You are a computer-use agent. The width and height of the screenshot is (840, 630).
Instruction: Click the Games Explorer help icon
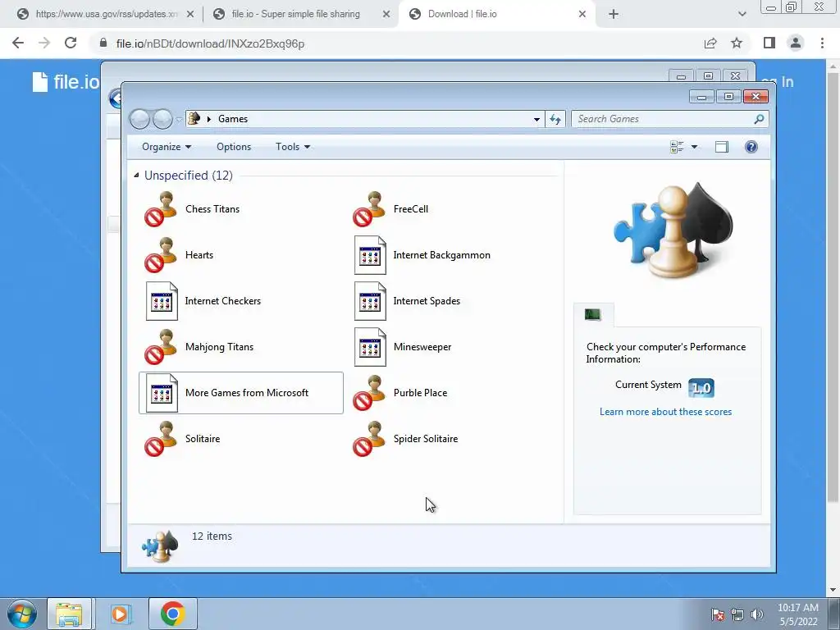coord(751,147)
